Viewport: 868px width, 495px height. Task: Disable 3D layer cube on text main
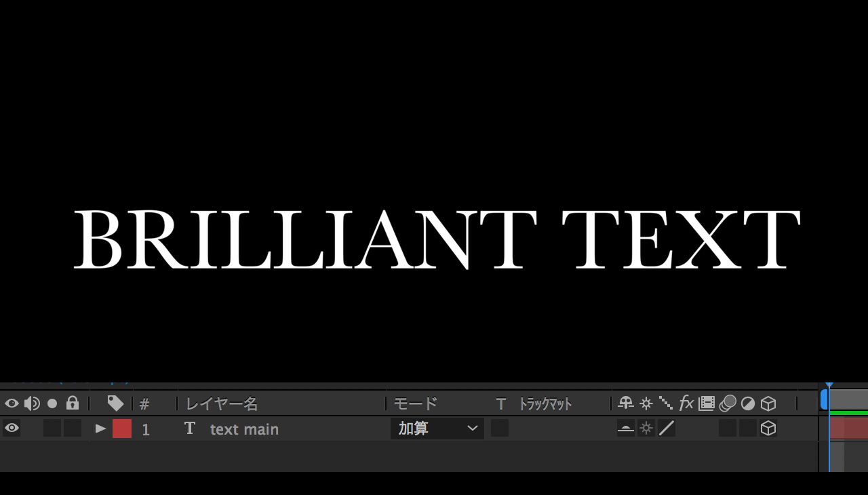[768, 429]
